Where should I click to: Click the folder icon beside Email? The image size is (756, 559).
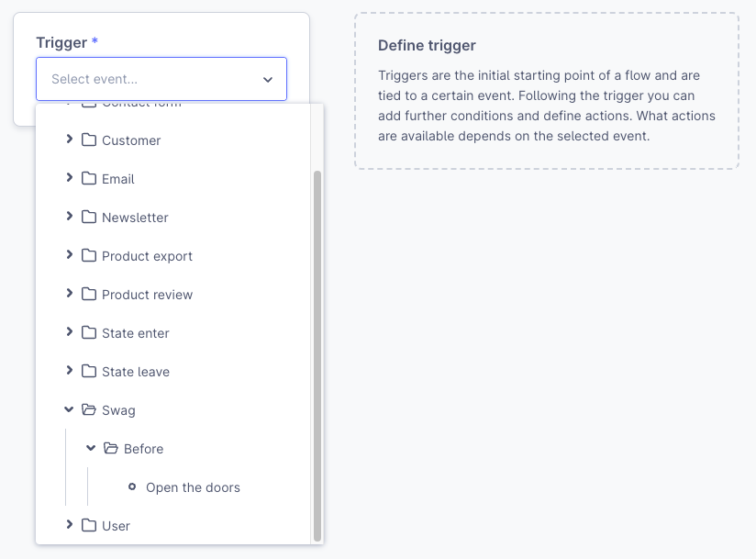click(x=89, y=179)
